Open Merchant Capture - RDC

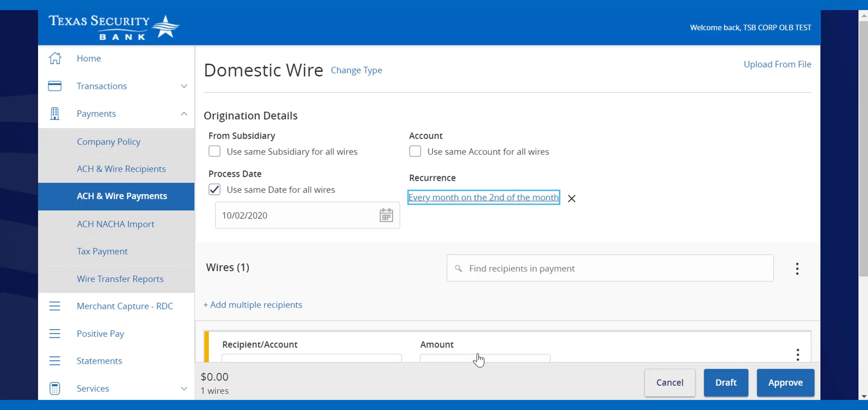[125, 306]
